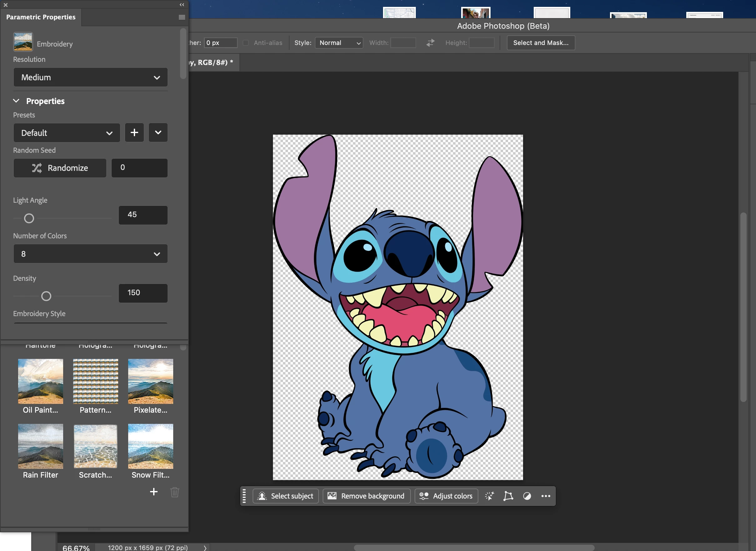Click the generative fill sparkle icon
756x551 pixels.
pos(489,496)
